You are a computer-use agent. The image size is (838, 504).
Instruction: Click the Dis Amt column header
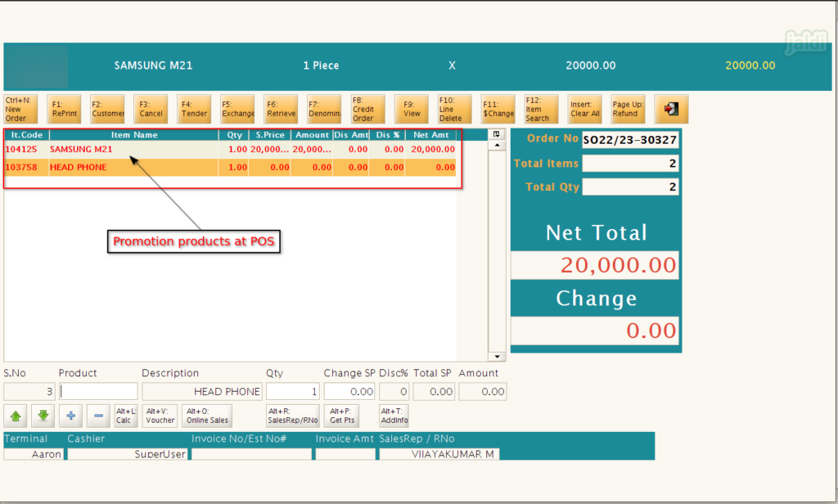pos(351,135)
